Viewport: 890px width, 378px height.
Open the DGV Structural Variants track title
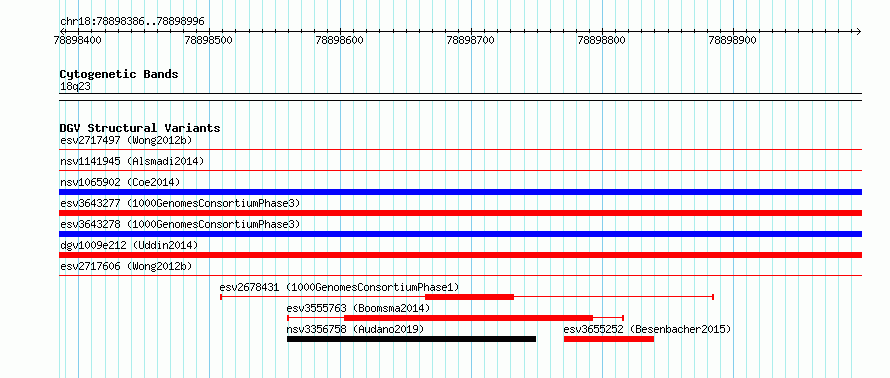(140, 128)
